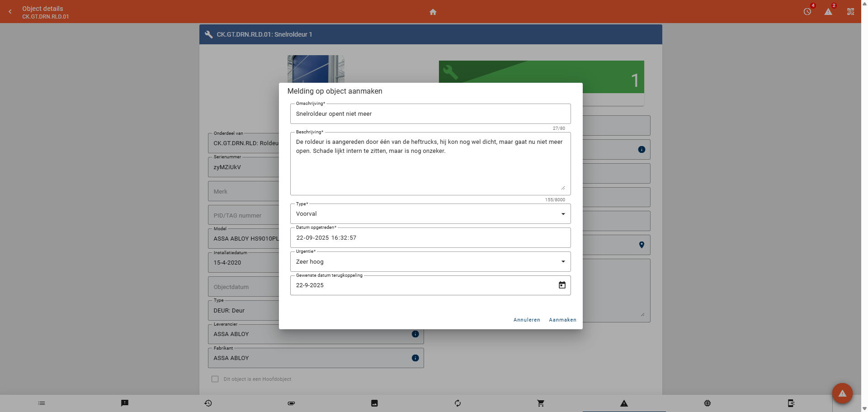This screenshot has width=868, height=412.
Task: Click the Aanmaken button
Action: point(562,320)
